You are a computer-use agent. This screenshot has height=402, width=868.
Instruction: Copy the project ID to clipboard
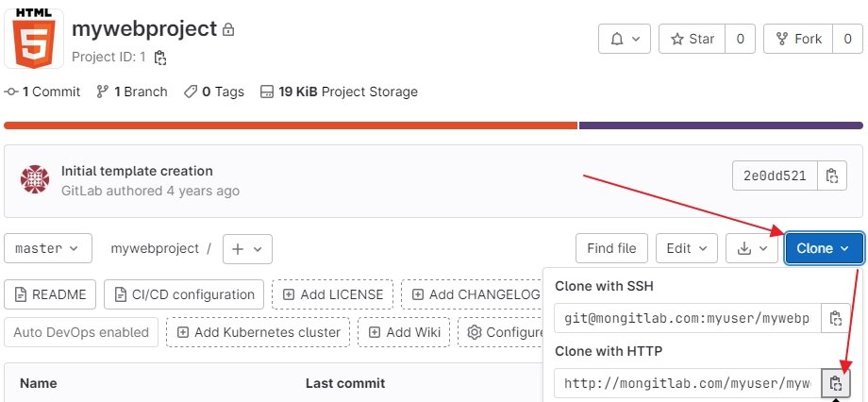(x=160, y=58)
